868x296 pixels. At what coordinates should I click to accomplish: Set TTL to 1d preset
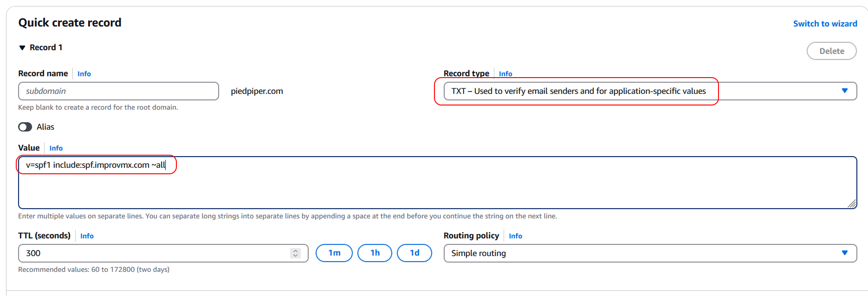tap(415, 253)
